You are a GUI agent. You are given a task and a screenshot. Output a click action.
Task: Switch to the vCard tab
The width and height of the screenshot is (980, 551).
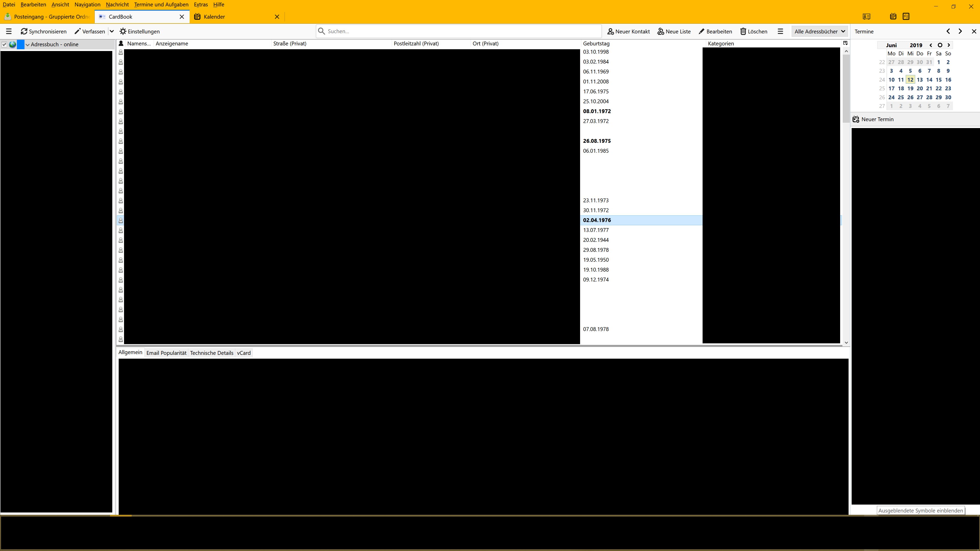click(x=243, y=353)
